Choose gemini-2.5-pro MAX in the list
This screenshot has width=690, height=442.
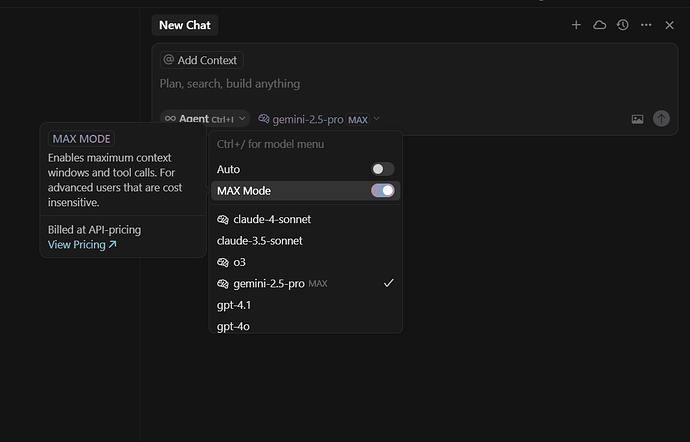(x=305, y=284)
